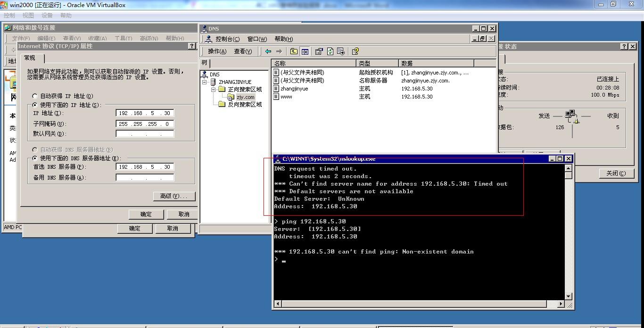Open VirtualBox 控制 menu
Viewport: 644px width, 328px height.
[9, 16]
